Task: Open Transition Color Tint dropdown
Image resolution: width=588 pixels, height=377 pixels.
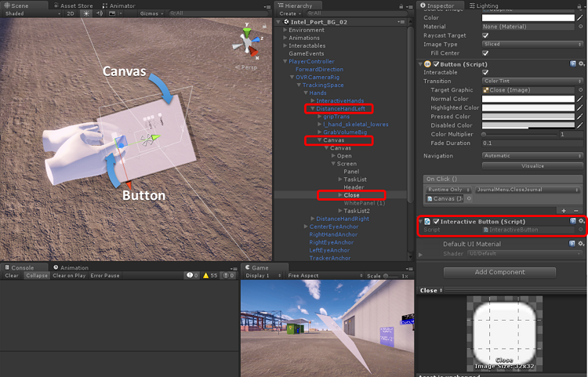Action: pyautogui.click(x=532, y=81)
